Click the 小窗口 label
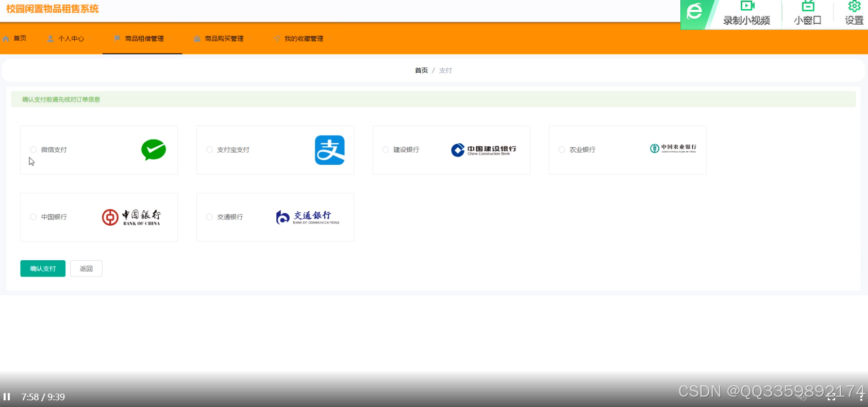This screenshot has height=407, width=868. coord(808,21)
